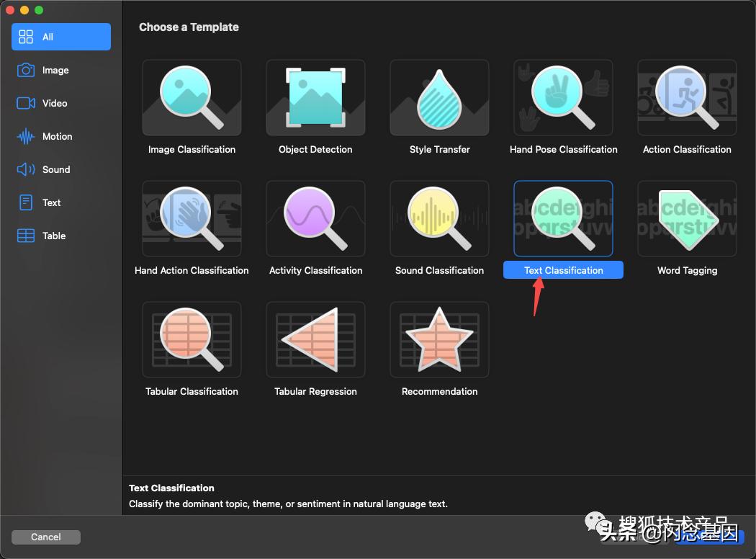Show all templates in sidebar
Screen dimensions: 756x559
tap(61, 37)
